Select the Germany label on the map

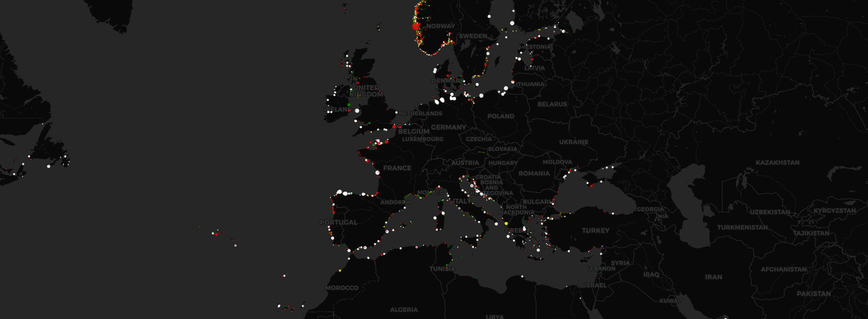pyautogui.click(x=448, y=127)
